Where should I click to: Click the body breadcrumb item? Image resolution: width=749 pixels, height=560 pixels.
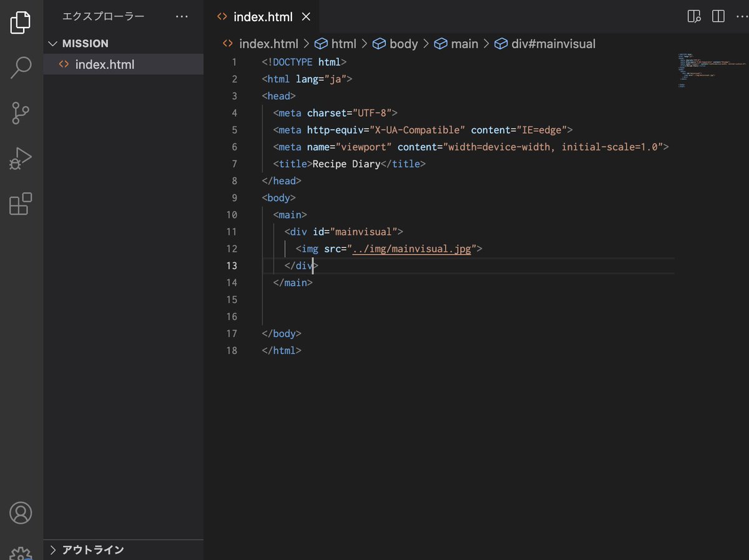(395, 44)
